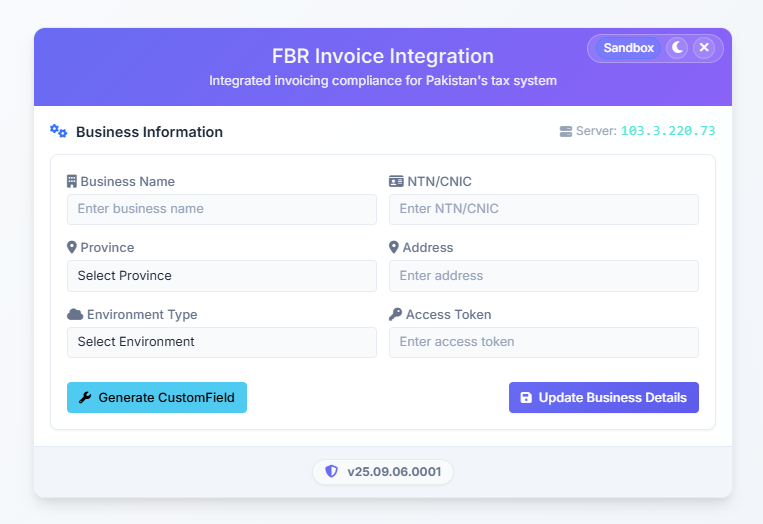
Task: Click the building icon by Business Name
Action: 72,181
